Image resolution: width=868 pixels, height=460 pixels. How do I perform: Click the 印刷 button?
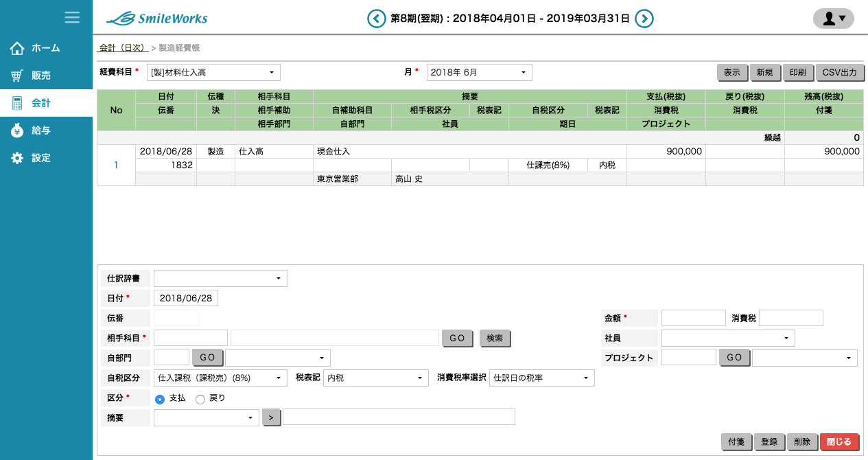[798, 72]
